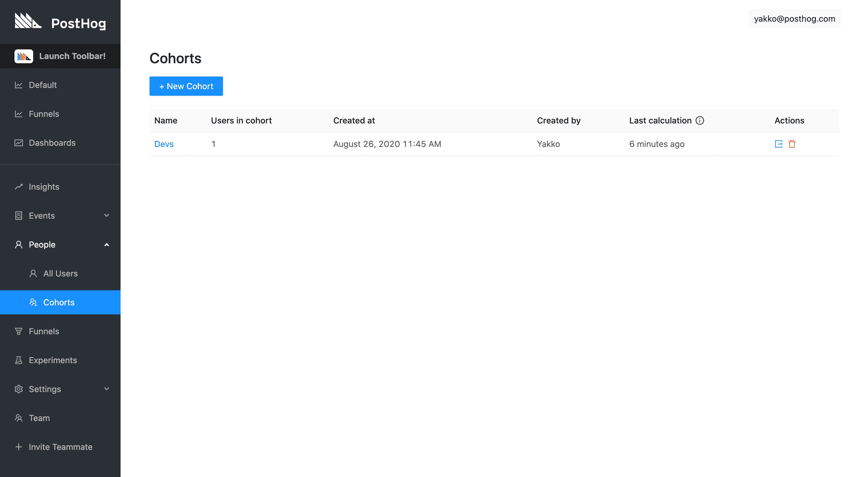Click the Name column header
Viewport: 868px width, 477px height.
coord(166,120)
